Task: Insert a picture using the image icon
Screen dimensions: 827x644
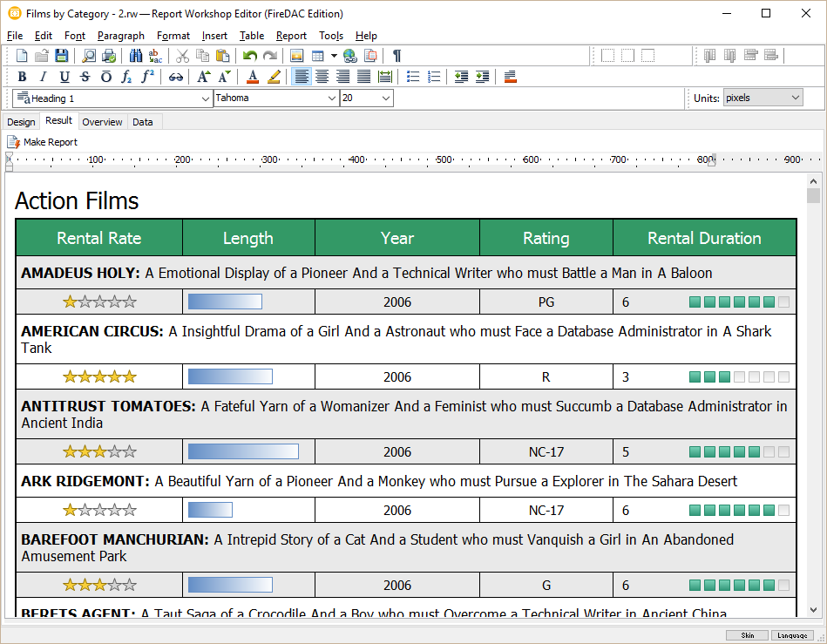Action: point(297,56)
